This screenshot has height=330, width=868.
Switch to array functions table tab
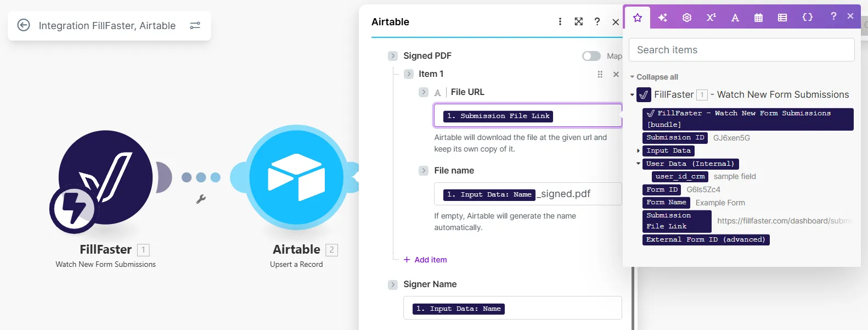(x=782, y=18)
